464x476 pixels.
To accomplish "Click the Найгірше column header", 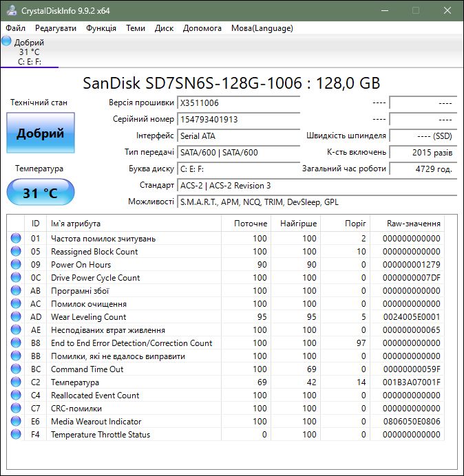I will [x=295, y=224].
